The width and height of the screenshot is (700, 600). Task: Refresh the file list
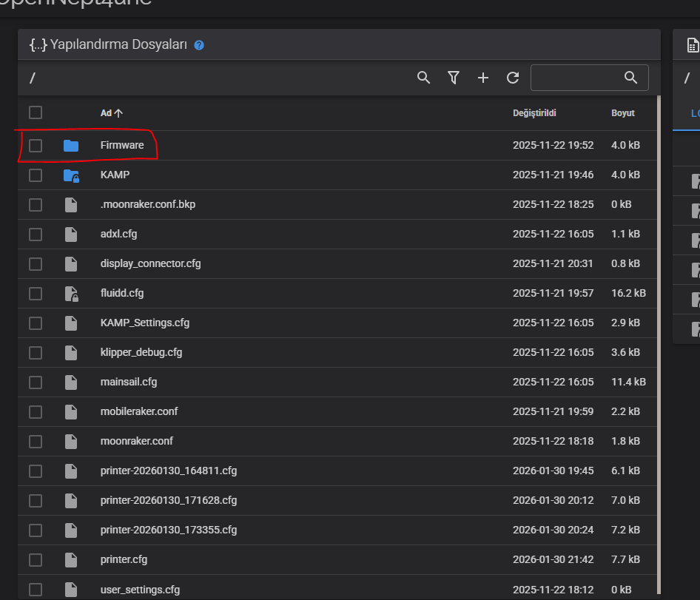(x=513, y=78)
